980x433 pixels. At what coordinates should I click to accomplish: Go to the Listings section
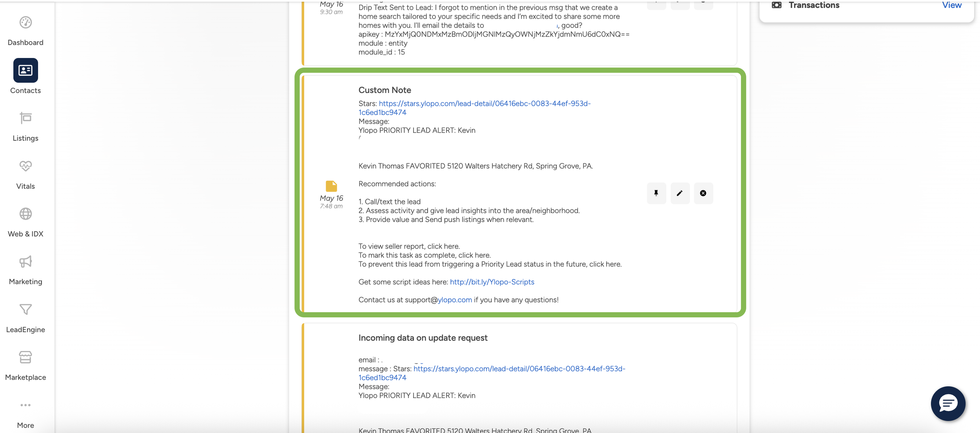pyautogui.click(x=25, y=118)
